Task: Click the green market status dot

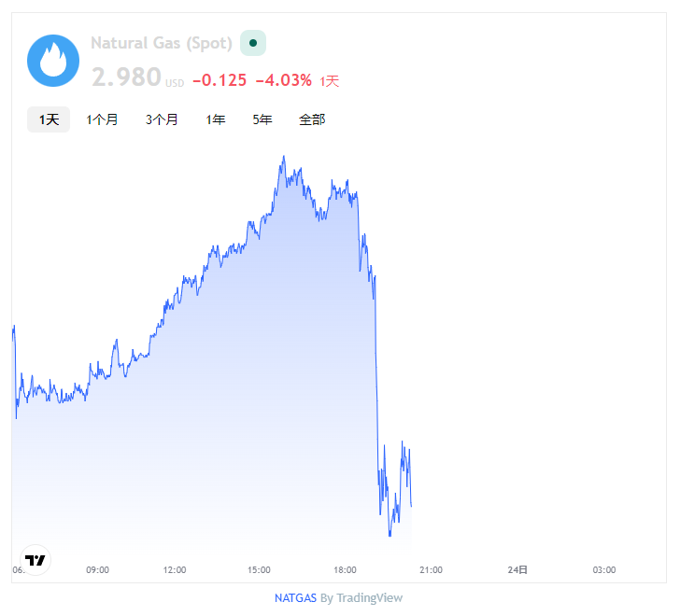Action: click(253, 43)
